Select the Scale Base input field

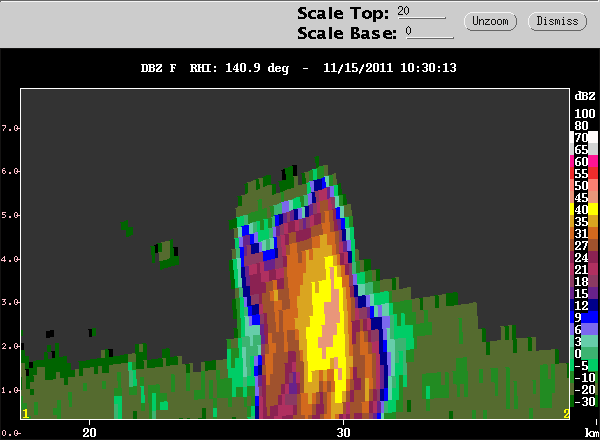pos(430,32)
